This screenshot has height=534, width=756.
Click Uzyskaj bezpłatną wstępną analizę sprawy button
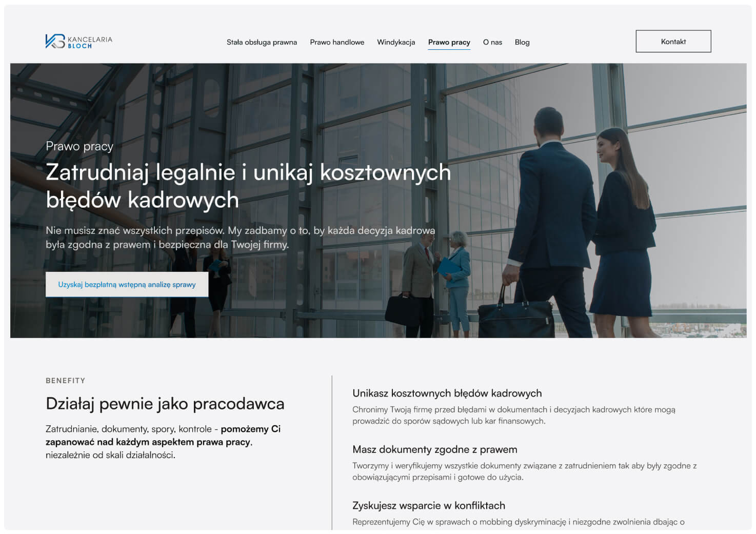coord(127,285)
